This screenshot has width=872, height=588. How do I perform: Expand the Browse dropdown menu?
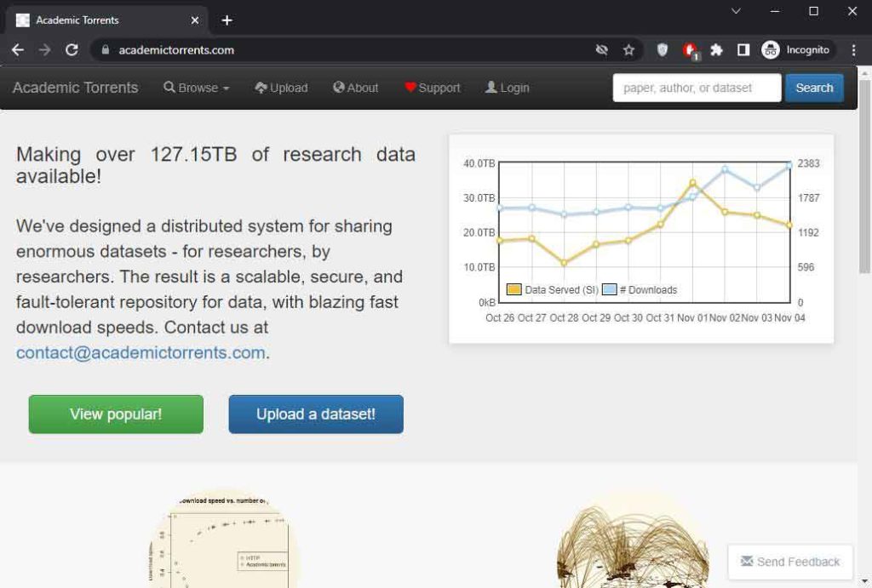(197, 88)
